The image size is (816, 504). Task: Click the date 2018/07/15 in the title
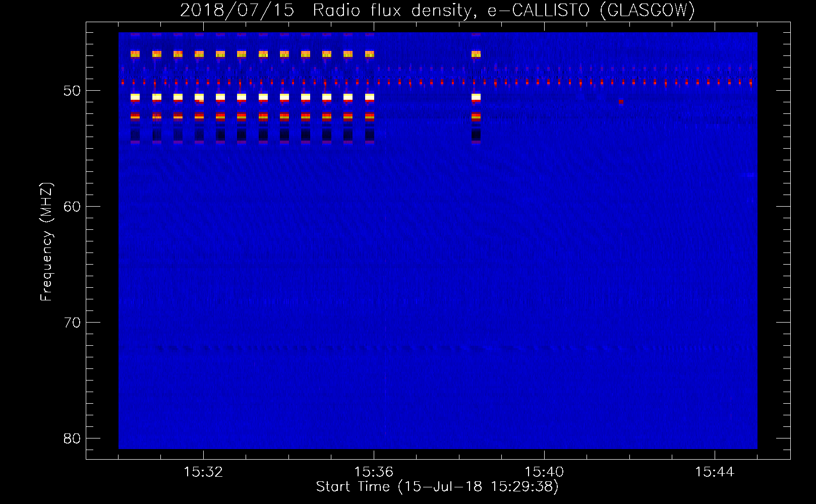pos(237,10)
